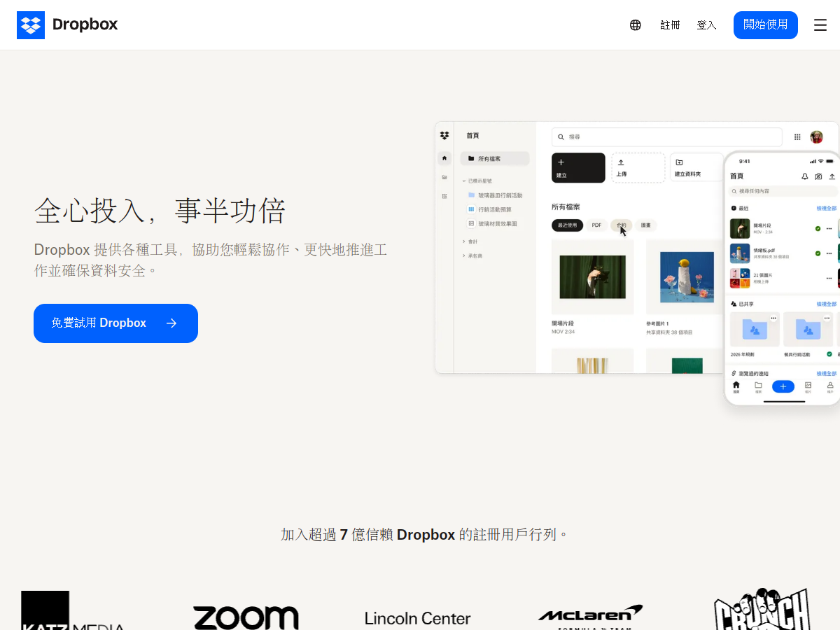Click 檢視全部 next to 最近

(827, 209)
